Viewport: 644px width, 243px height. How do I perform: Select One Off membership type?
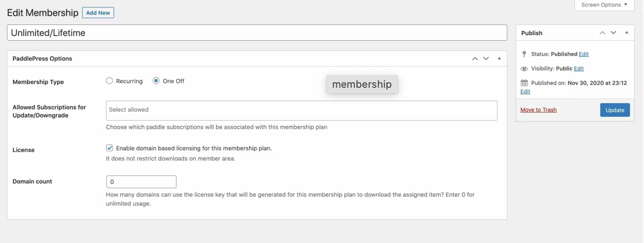coord(156,81)
